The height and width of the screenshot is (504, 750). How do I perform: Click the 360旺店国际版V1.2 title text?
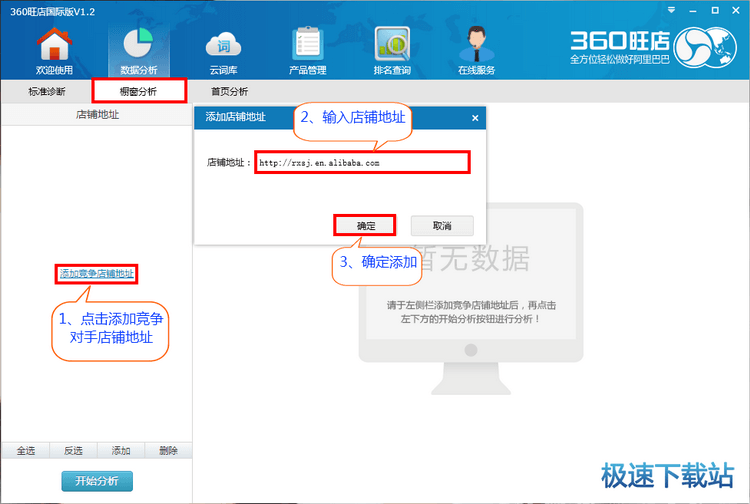tap(53, 11)
